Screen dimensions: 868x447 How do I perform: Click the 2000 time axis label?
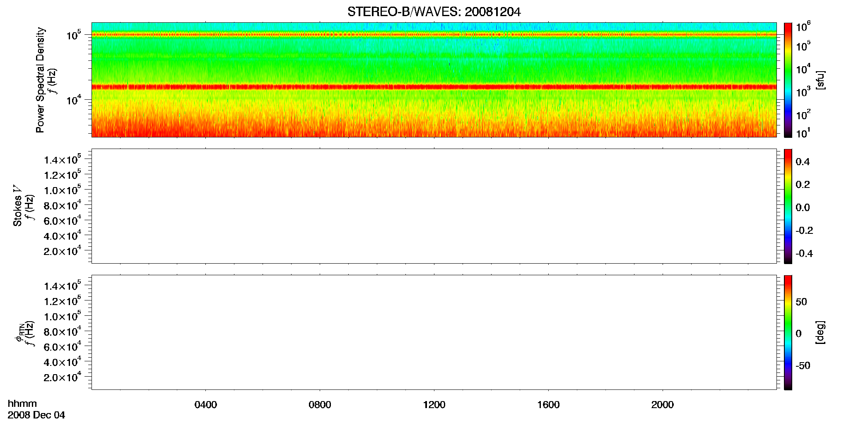point(663,405)
